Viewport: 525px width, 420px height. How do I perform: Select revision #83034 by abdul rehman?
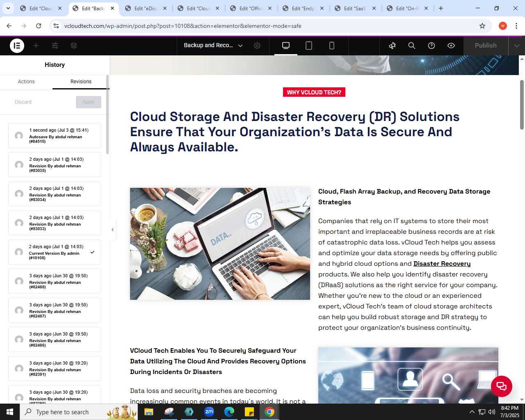(55, 194)
